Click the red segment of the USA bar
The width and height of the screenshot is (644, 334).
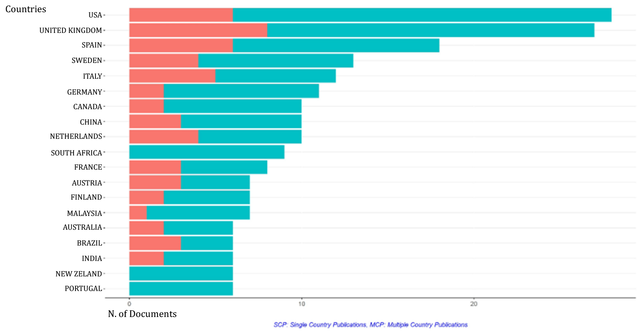coord(181,15)
